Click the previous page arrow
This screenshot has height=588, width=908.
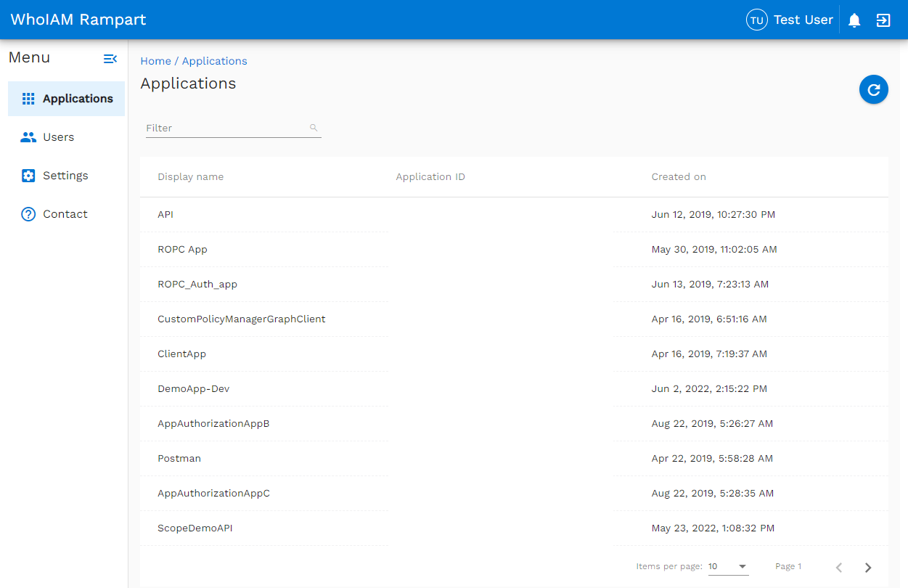(838, 567)
